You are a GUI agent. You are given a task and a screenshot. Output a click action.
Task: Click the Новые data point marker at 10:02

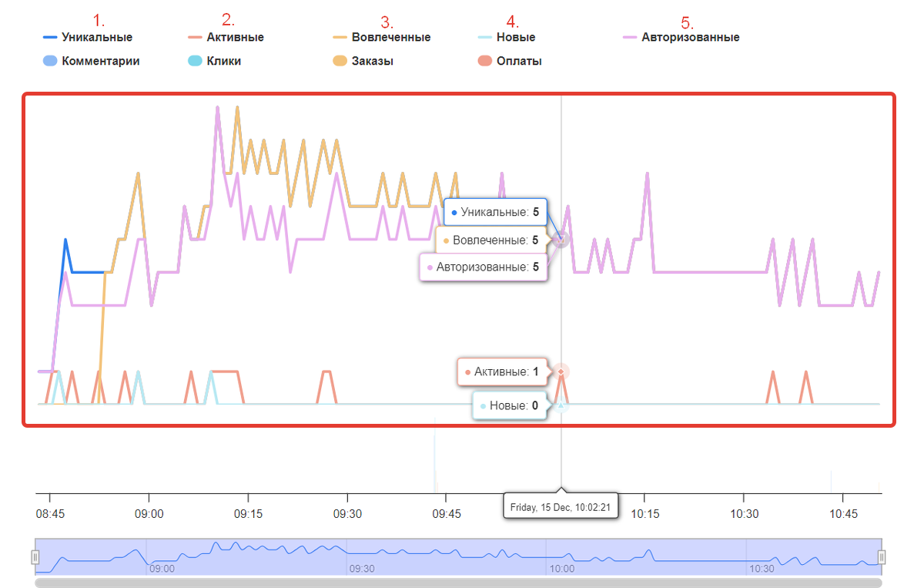pos(561,405)
